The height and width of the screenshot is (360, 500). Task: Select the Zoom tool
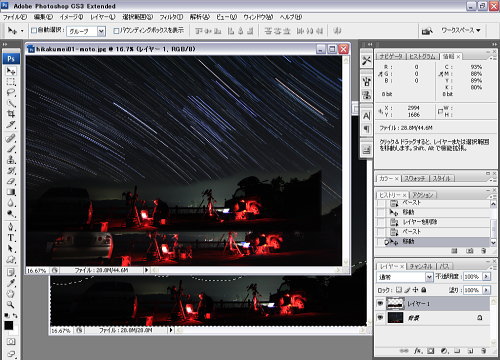coord(11,304)
